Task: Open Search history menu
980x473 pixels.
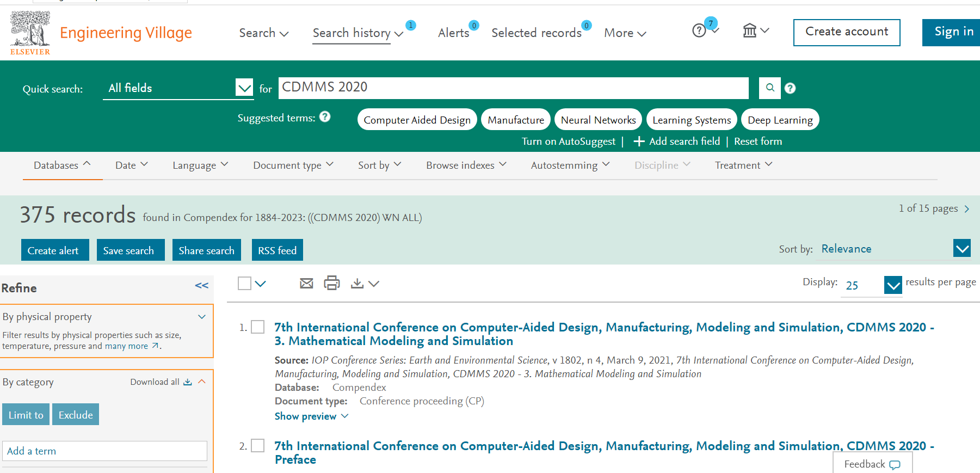Action: tap(358, 33)
